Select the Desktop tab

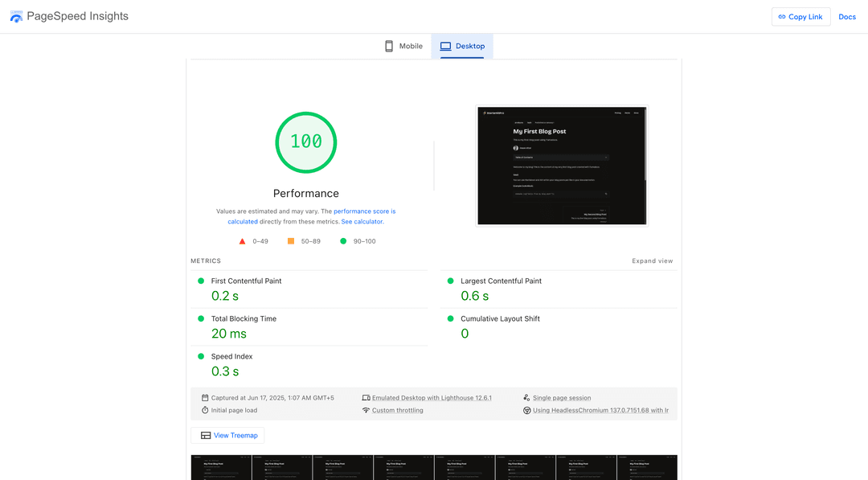coord(462,46)
